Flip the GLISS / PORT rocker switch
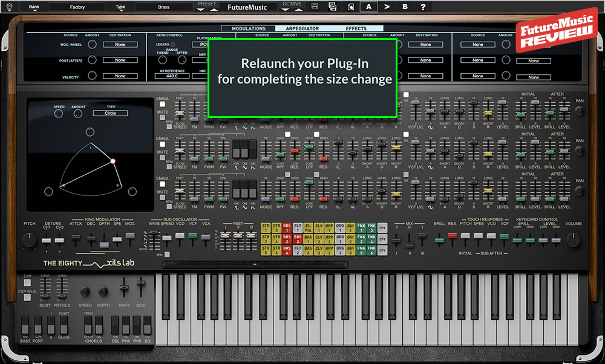 coord(64,325)
